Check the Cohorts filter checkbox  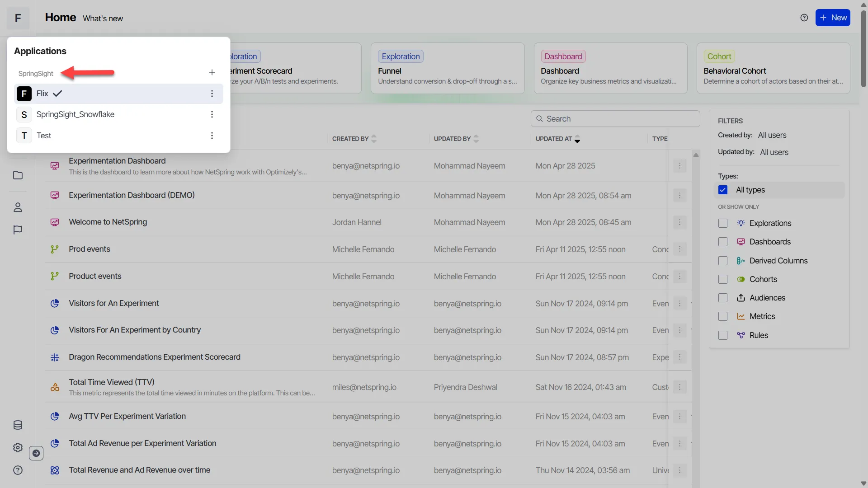pos(723,279)
